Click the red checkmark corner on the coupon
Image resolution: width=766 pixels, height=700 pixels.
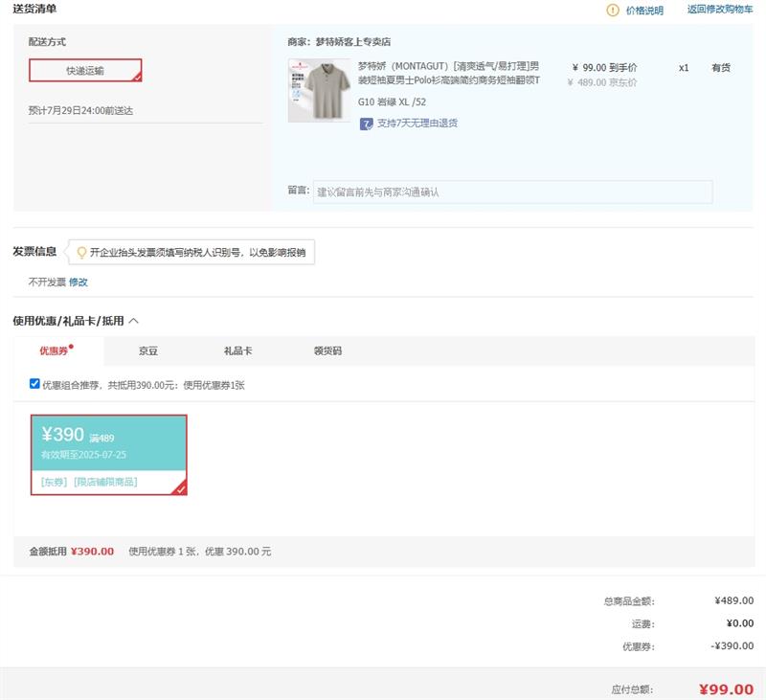[180, 488]
